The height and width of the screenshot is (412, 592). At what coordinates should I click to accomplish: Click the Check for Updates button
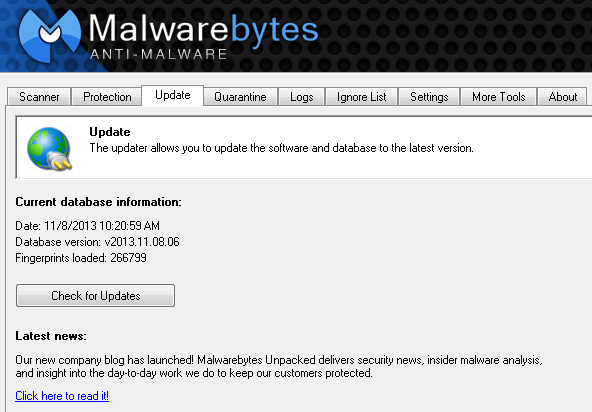pos(96,296)
